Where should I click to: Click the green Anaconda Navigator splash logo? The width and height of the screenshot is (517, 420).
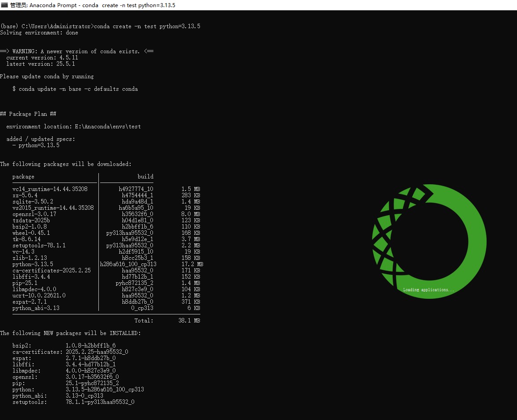[x=429, y=242]
